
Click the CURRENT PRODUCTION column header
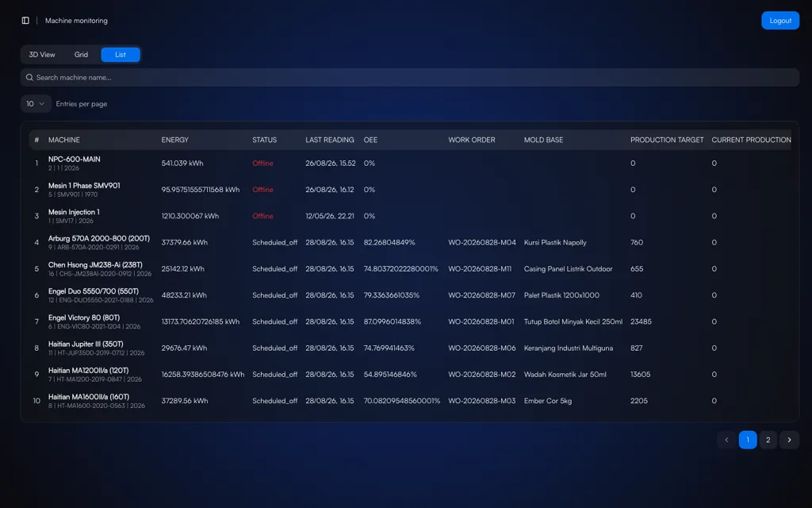click(x=751, y=140)
